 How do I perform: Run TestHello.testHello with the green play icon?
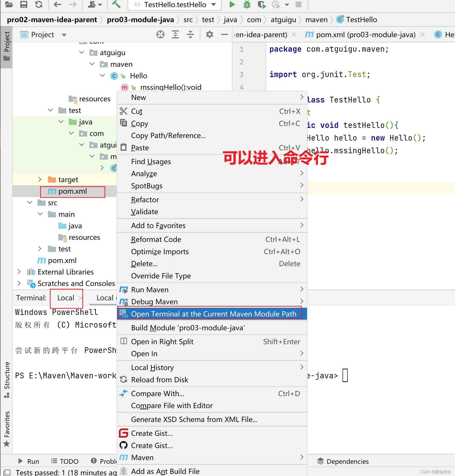232,4
